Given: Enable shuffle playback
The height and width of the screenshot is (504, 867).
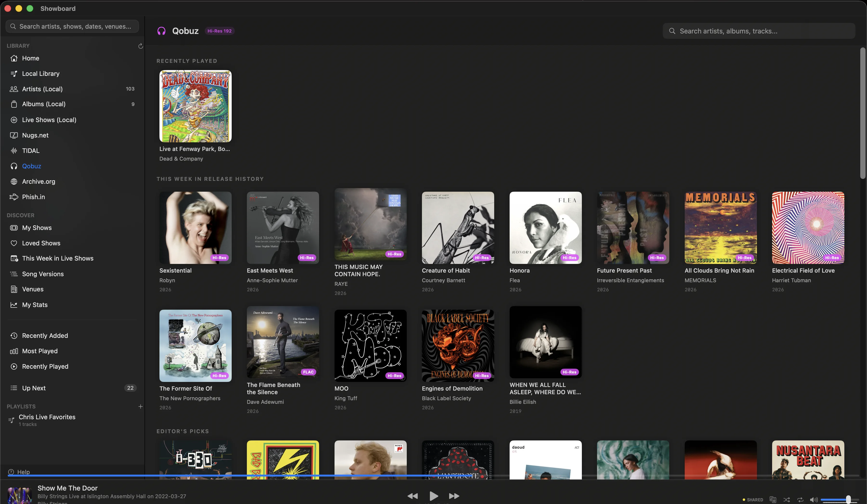Looking at the screenshot, I should pos(787,499).
